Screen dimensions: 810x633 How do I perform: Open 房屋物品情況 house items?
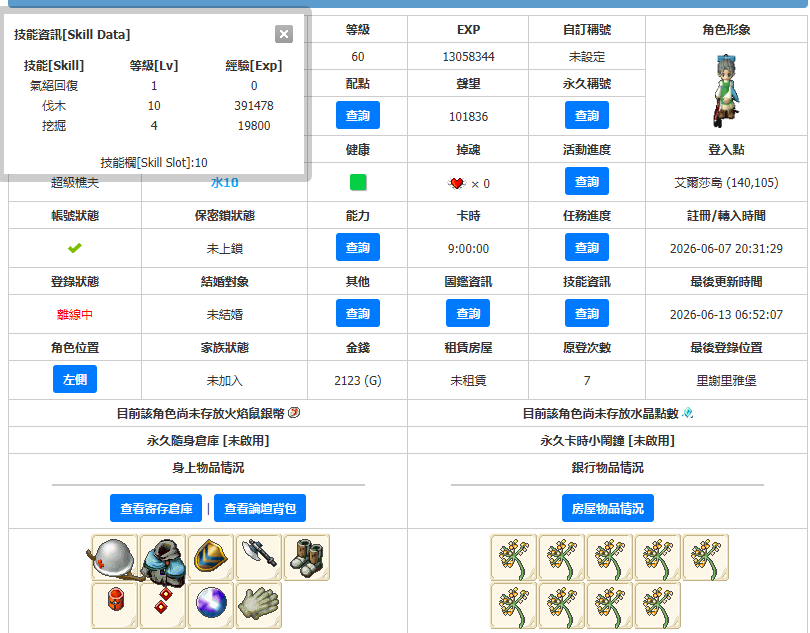click(x=608, y=508)
